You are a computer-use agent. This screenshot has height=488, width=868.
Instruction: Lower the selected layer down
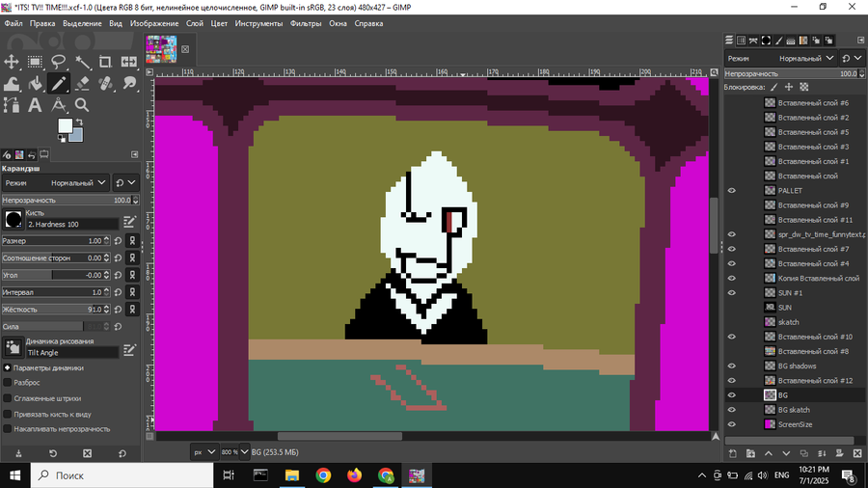(786, 453)
